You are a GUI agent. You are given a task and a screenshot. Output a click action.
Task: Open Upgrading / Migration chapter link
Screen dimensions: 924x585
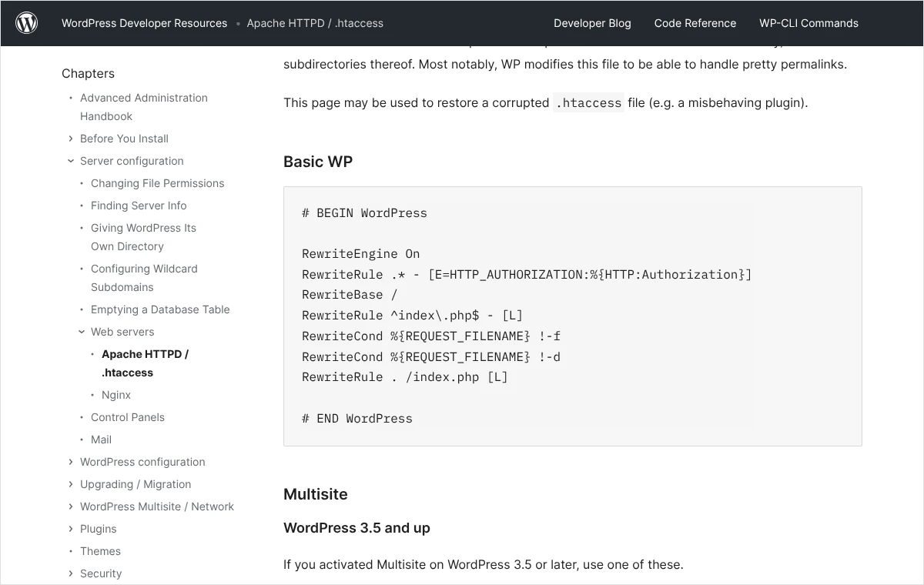click(136, 484)
